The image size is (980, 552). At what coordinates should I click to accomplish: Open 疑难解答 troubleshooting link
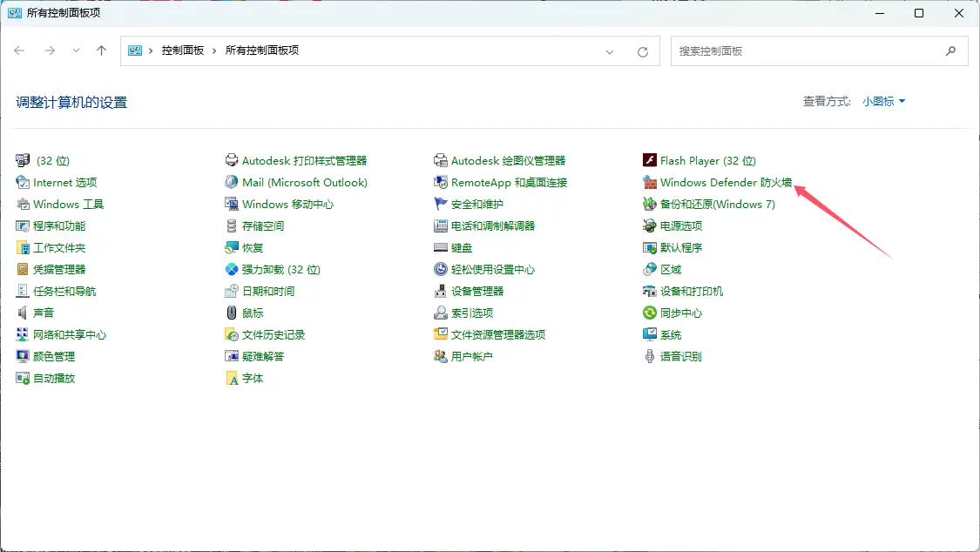(262, 357)
